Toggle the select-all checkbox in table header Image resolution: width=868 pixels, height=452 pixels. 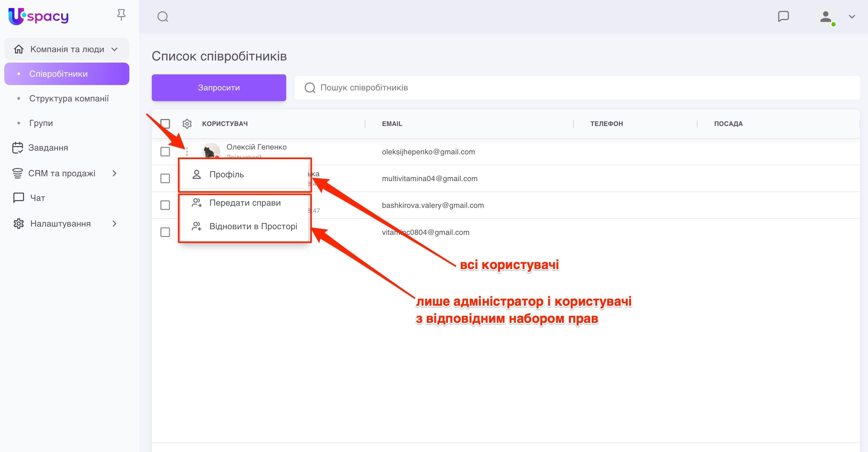(x=165, y=124)
